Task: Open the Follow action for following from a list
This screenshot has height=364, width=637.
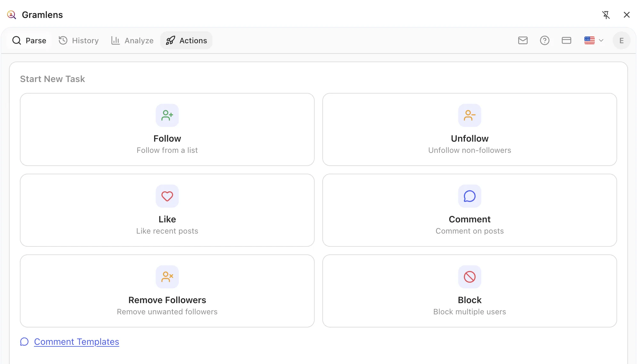Action: point(167,129)
